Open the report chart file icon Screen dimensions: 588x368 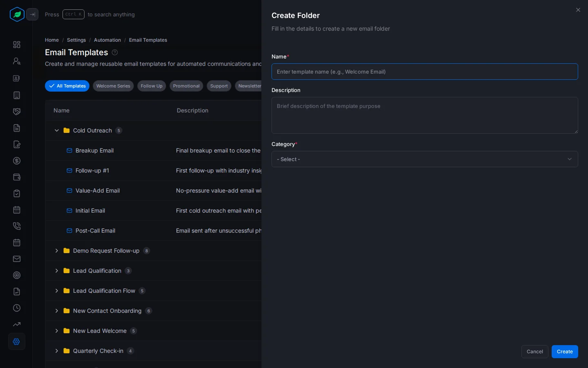tap(17, 292)
